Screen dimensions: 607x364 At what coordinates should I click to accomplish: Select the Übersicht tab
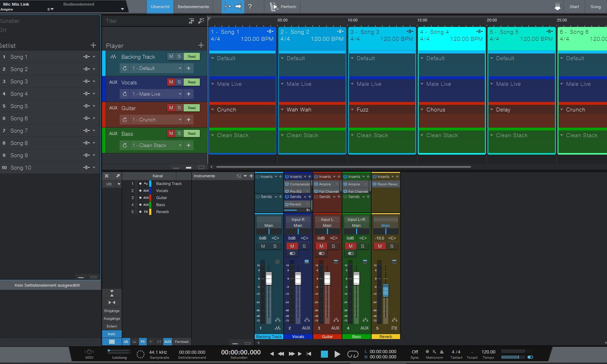160,7
